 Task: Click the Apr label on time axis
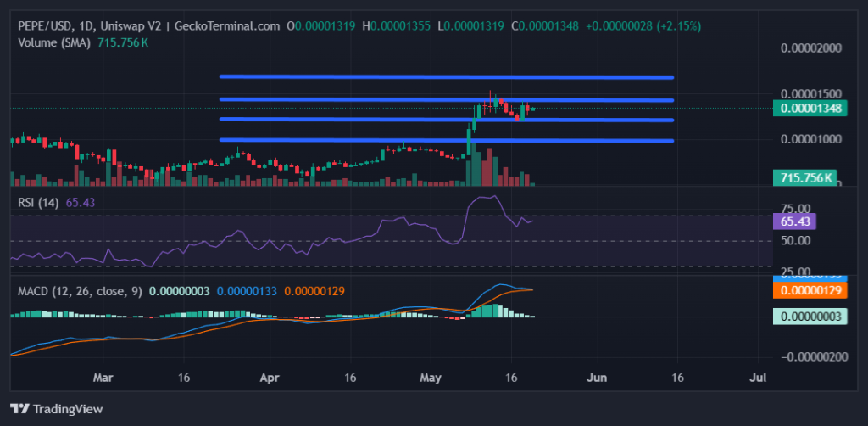click(x=270, y=376)
